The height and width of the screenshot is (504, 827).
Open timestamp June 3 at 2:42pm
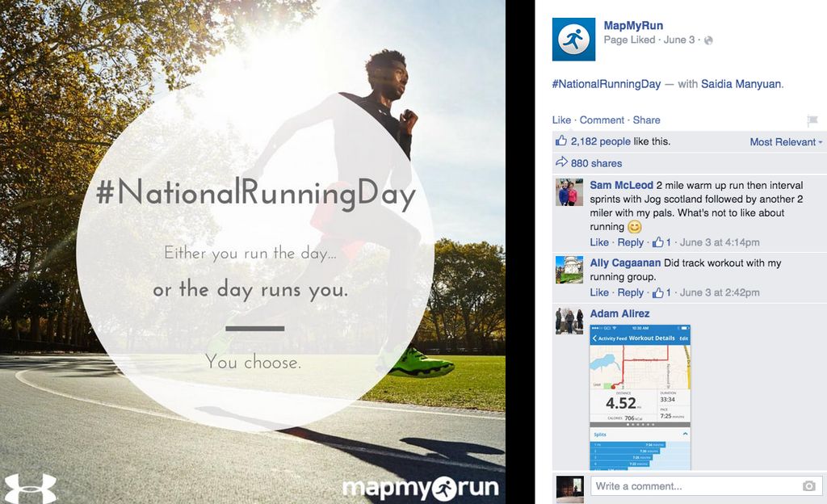(x=720, y=292)
